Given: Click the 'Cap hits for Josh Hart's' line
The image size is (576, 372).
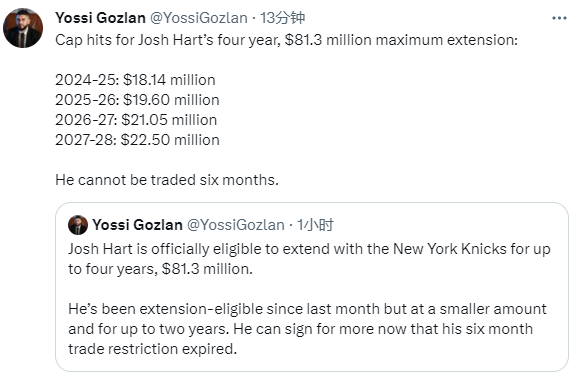Looking at the screenshot, I should coord(287,40).
